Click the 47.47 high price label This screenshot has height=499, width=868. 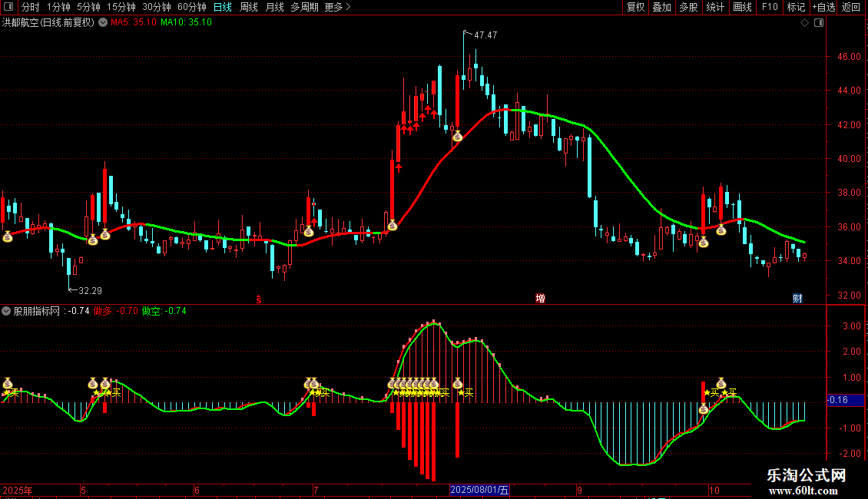(x=485, y=35)
